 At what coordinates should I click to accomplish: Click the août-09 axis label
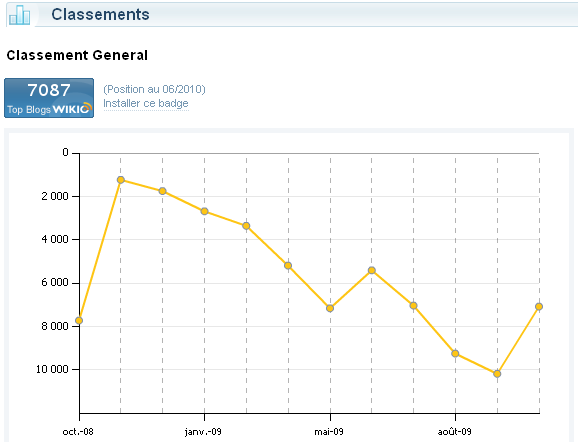click(x=455, y=432)
